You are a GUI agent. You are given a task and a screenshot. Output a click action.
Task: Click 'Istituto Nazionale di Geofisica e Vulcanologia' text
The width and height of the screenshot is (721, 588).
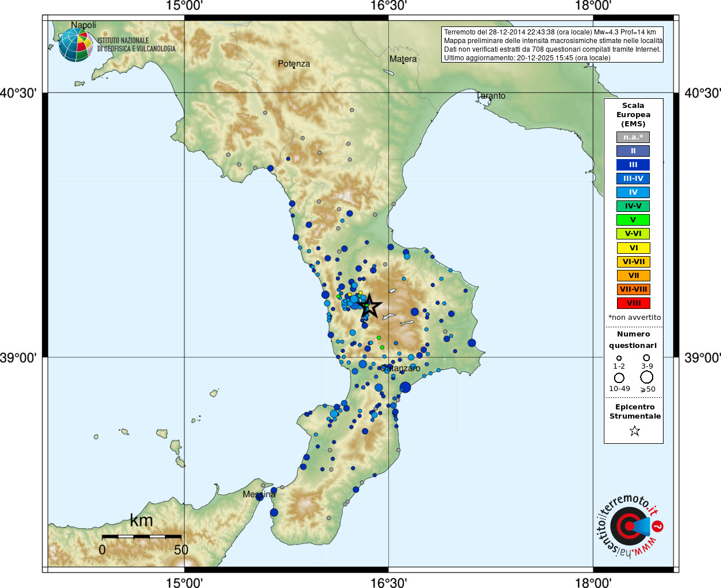click(x=136, y=45)
